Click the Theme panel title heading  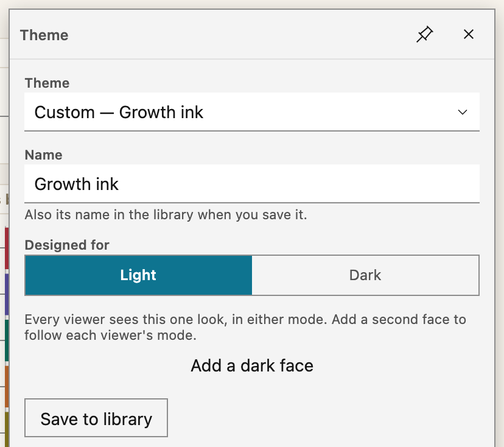coord(44,35)
